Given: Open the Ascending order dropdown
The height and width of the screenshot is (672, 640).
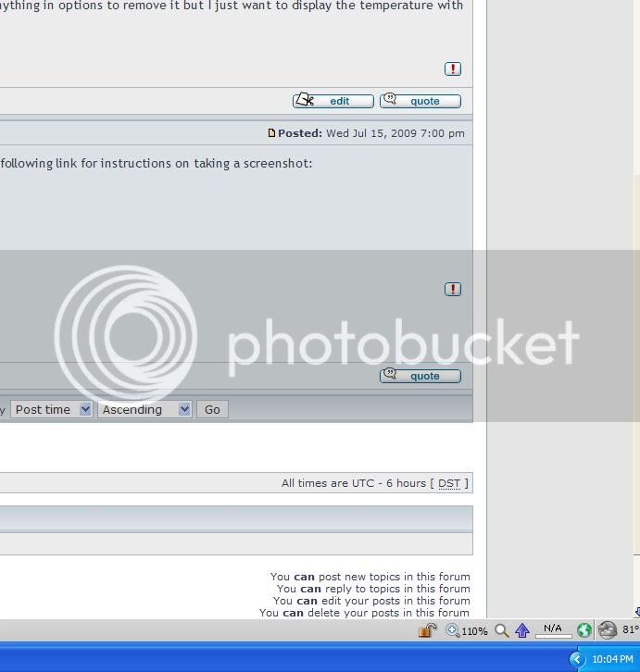Looking at the screenshot, I should pyautogui.click(x=144, y=409).
